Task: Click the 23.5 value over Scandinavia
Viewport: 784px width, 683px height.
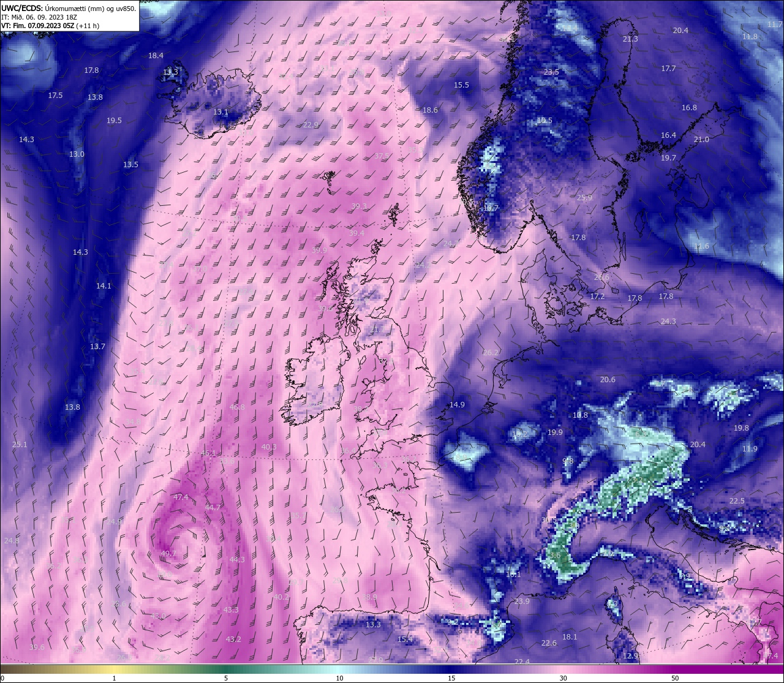Action: click(x=551, y=72)
